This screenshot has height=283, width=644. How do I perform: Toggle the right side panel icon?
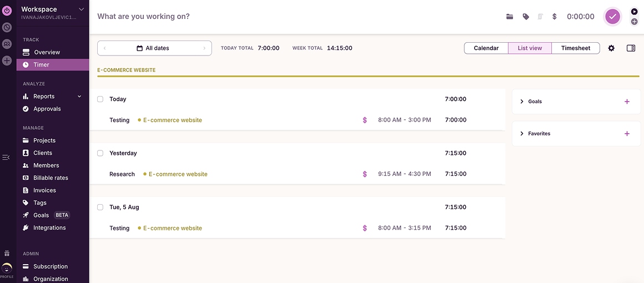point(631,48)
